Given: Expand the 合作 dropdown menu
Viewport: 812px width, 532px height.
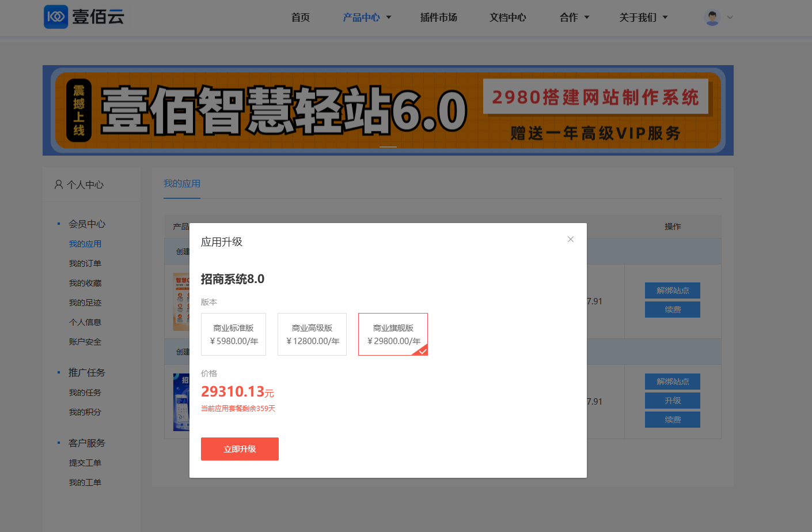Looking at the screenshot, I should (x=574, y=17).
